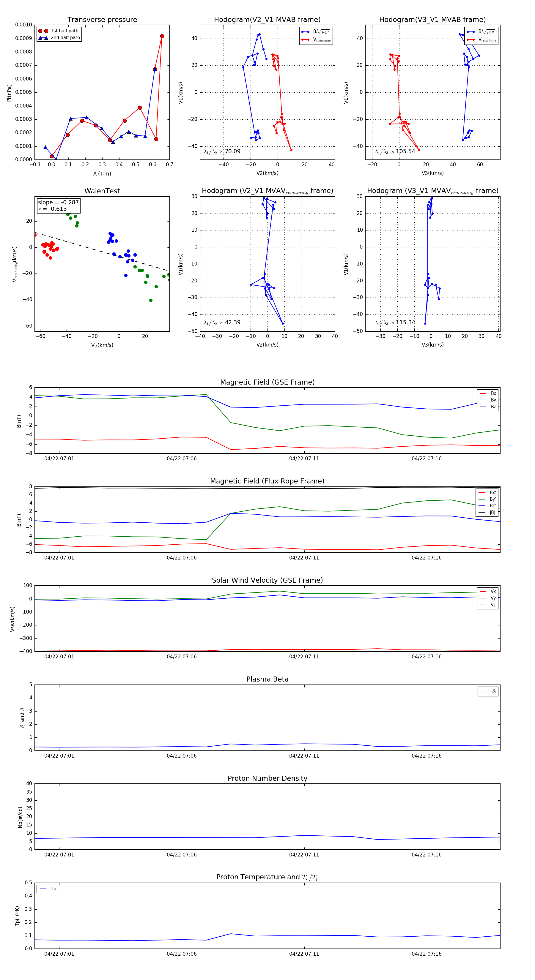535x980 pixels.
Task: Select the 'Tp' legend entry
Action: coord(48,889)
